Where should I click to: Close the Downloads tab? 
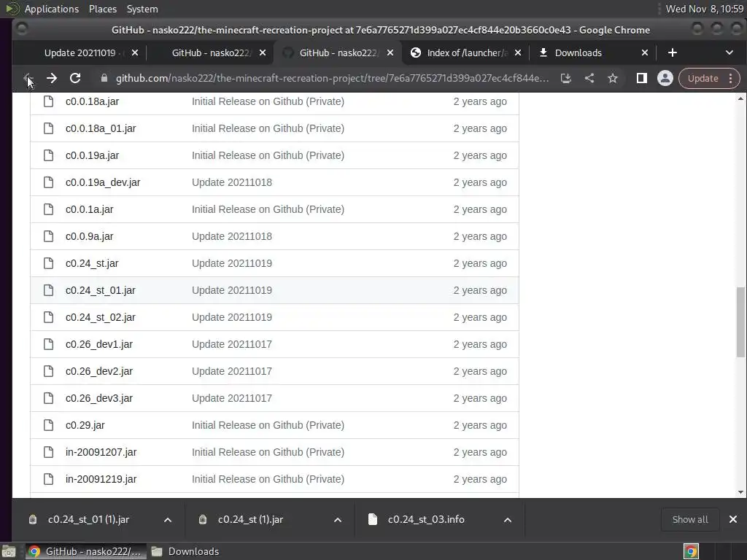(x=645, y=52)
